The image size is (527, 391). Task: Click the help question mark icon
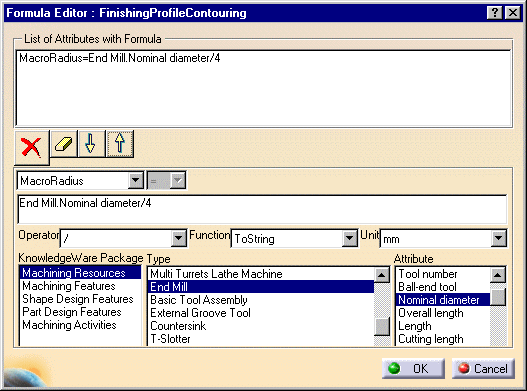[x=495, y=13]
